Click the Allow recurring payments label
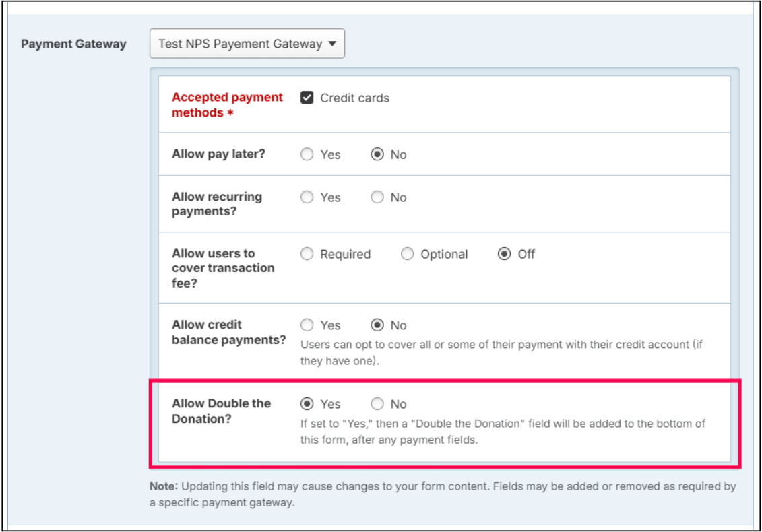The height and width of the screenshot is (532, 762). [217, 204]
